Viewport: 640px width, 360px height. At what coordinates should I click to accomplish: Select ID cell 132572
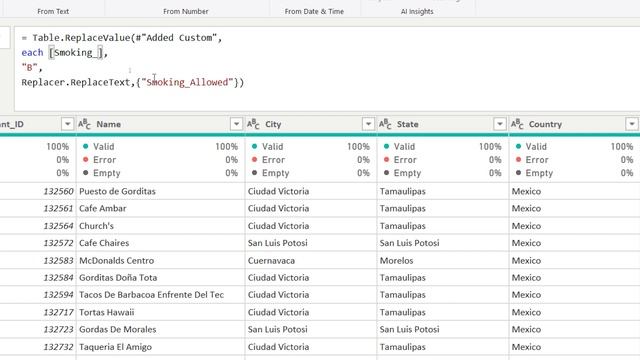pyautogui.click(x=38, y=243)
